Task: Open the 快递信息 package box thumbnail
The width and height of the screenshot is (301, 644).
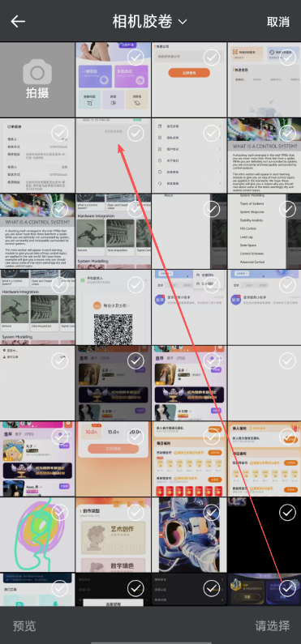Action: tap(264, 79)
